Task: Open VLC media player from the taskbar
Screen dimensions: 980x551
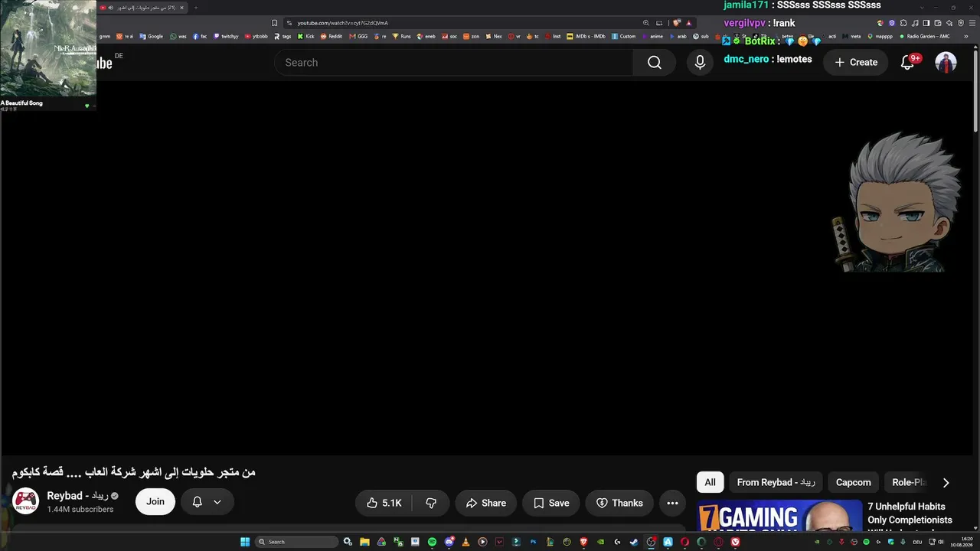Action: coord(465,542)
